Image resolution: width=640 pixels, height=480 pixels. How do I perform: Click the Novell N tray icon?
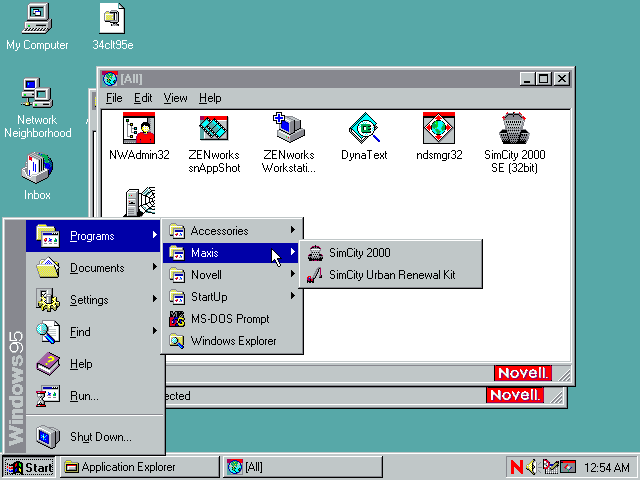click(x=516, y=467)
